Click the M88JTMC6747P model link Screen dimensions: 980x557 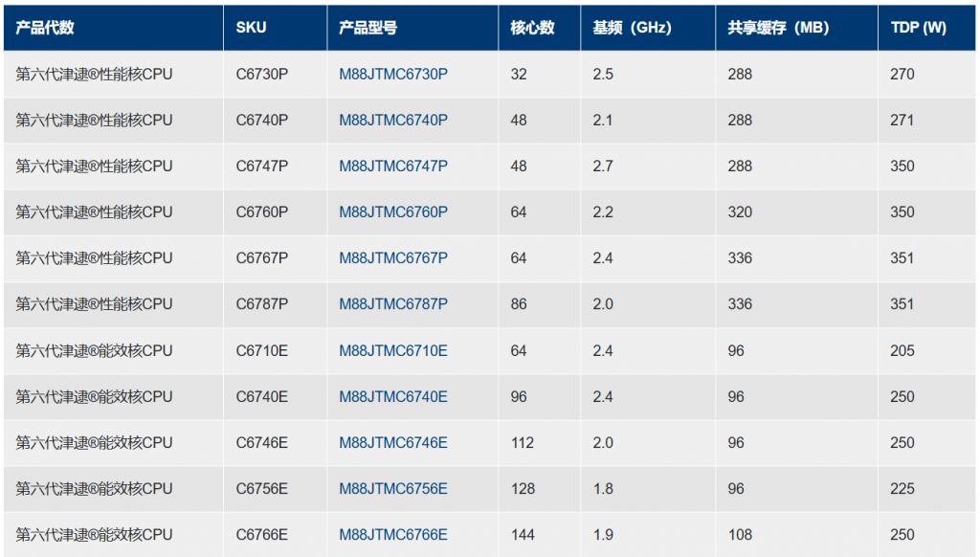(392, 166)
